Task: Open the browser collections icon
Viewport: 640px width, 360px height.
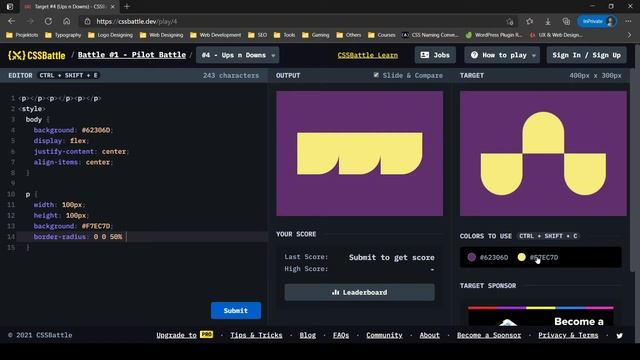Action: 566,21
